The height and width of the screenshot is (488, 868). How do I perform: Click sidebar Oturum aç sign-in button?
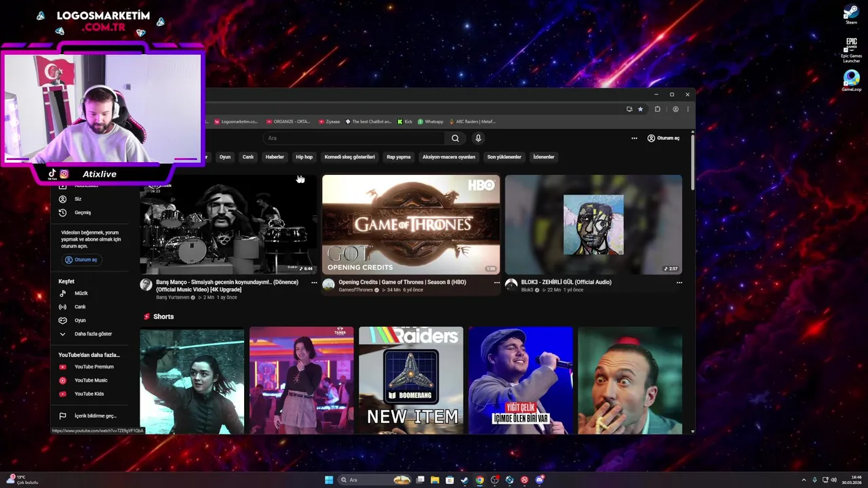(x=82, y=260)
